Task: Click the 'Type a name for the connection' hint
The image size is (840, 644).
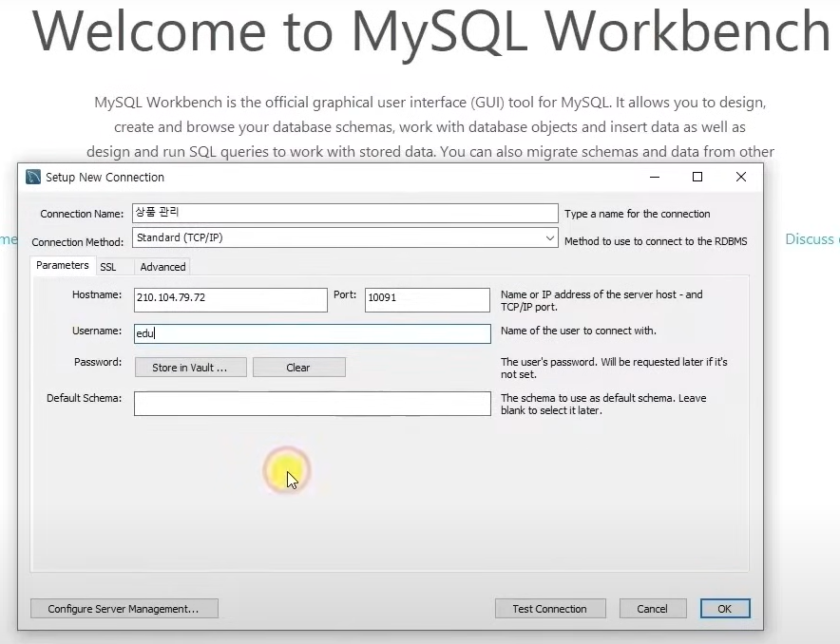Action: pos(637,214)
